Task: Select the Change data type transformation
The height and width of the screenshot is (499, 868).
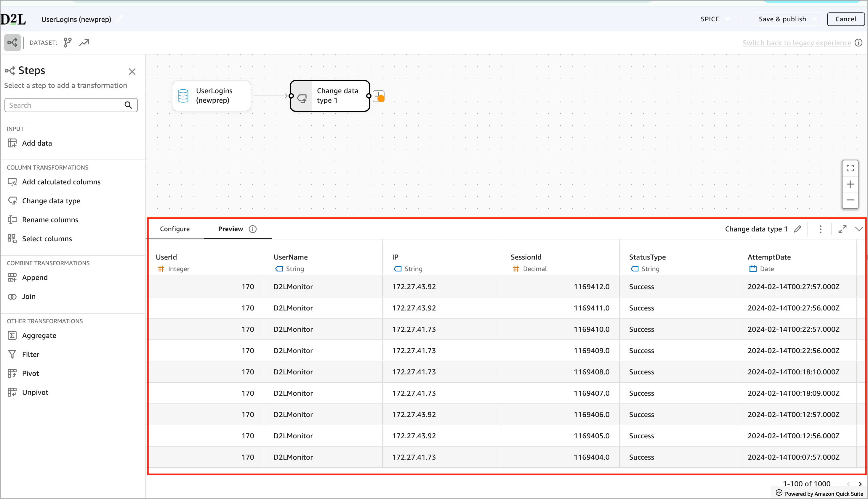Action: [x=51, y=201]
